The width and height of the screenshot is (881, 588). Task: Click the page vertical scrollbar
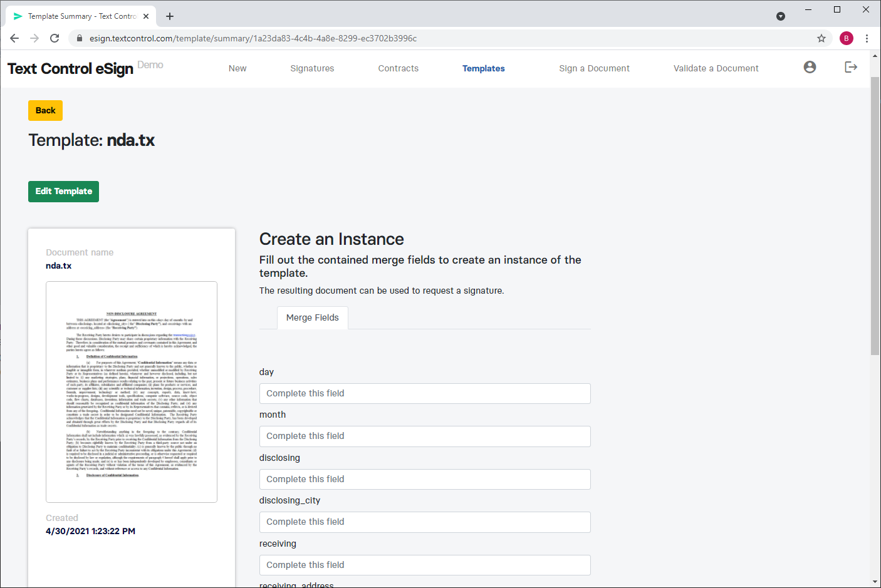[x=875, y=216]
